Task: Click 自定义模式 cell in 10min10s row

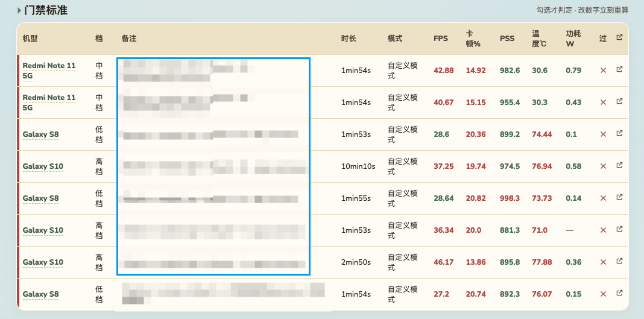Action: [x=403, y=166]
